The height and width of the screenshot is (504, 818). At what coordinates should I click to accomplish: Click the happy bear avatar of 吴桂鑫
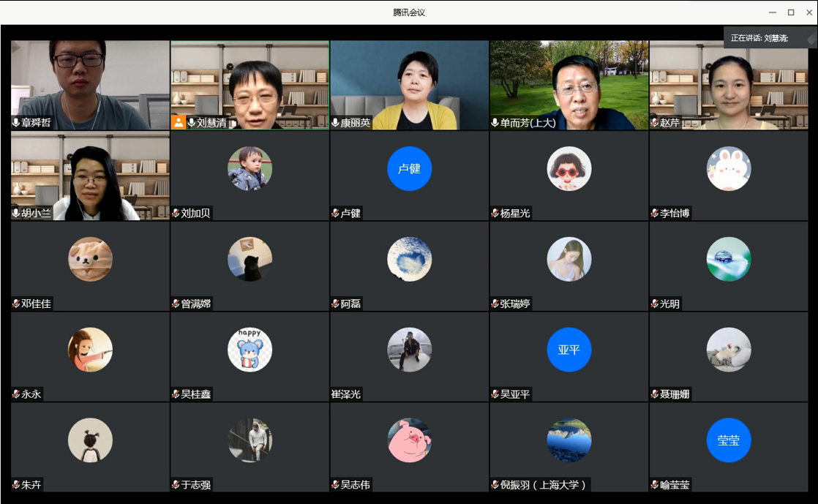249,350
